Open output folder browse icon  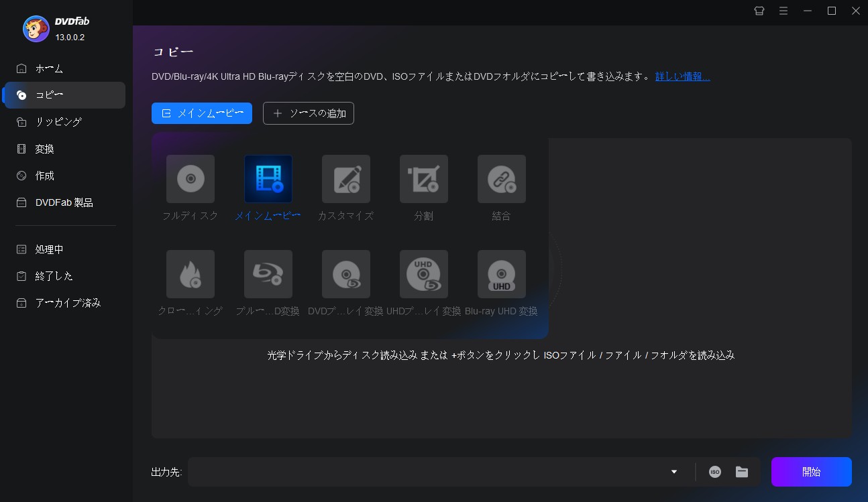pos(742,472)
